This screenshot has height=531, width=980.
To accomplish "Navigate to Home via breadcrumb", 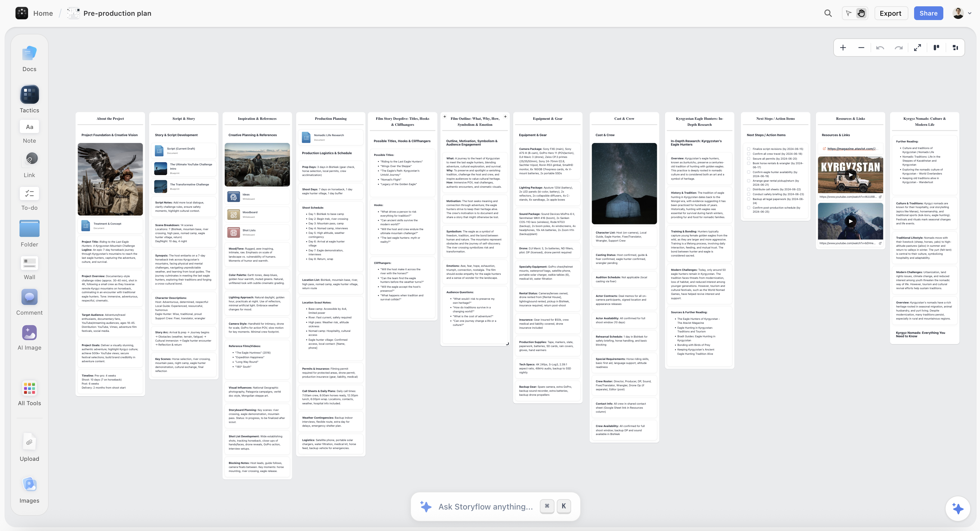I will pos(43,13).
